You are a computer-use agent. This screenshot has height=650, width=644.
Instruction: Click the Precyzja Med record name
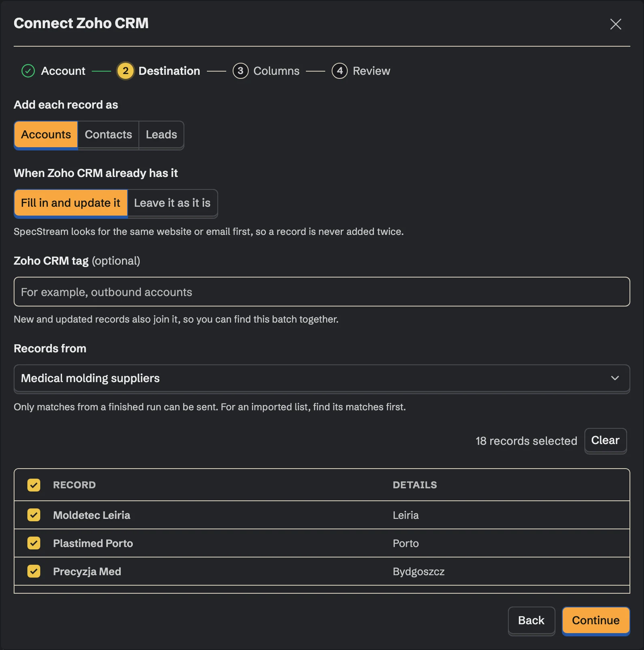click(87, 572)
